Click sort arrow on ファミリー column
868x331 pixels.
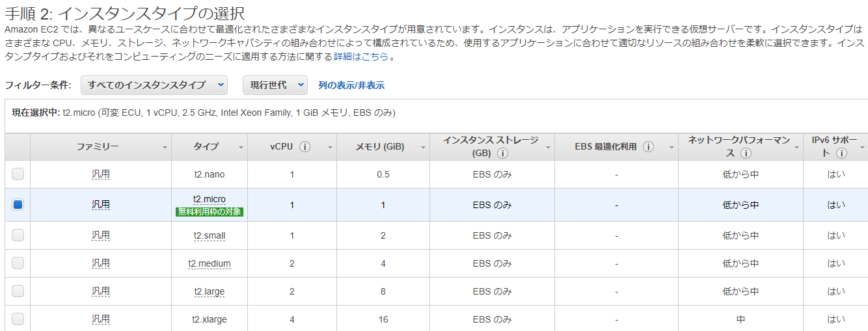click(x=165, y=148)
